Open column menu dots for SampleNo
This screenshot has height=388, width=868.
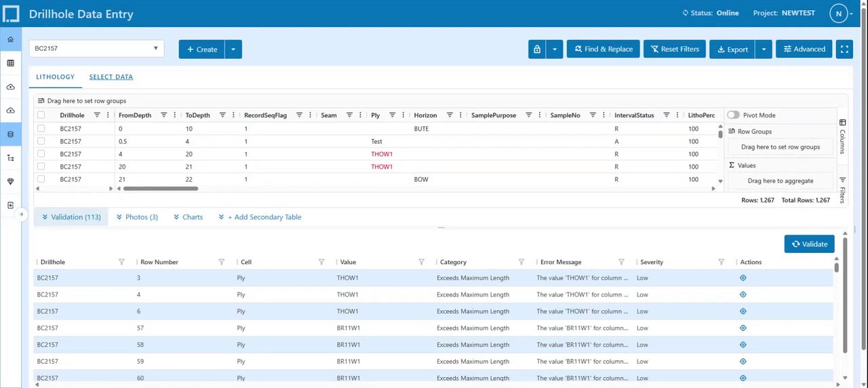click(x=604, y=115)
